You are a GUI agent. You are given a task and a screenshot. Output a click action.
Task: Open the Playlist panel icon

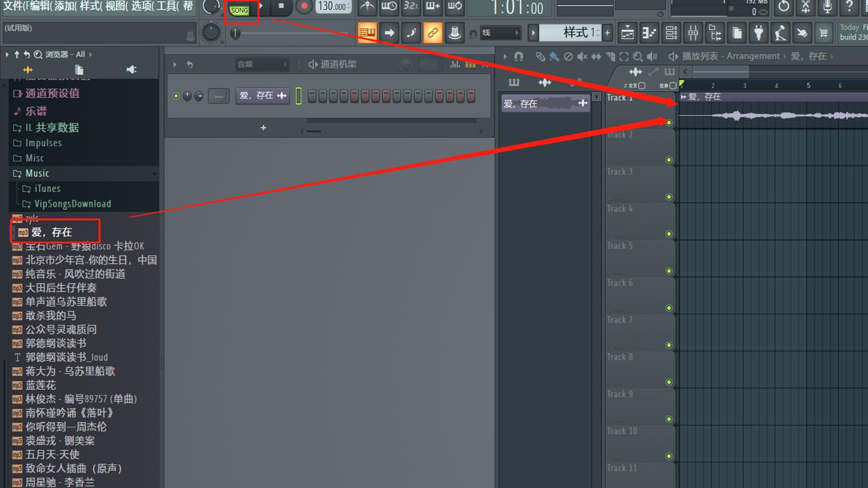pyautogui.click(x=627, y=33)
